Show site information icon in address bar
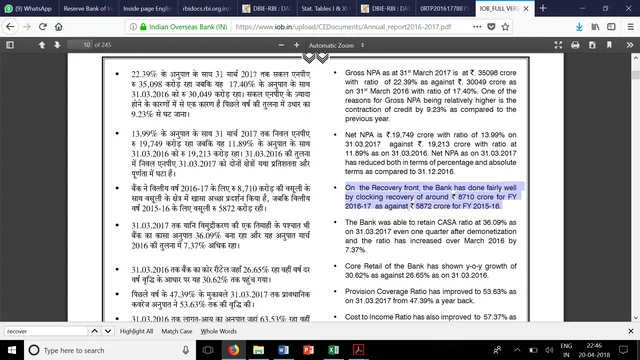Viewport: 640px width, 360px height. 133,27
